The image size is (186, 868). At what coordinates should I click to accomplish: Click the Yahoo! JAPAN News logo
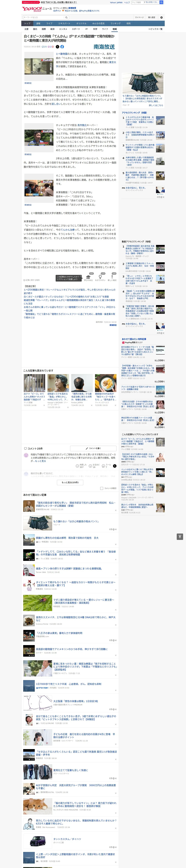[x=37, y=9]
